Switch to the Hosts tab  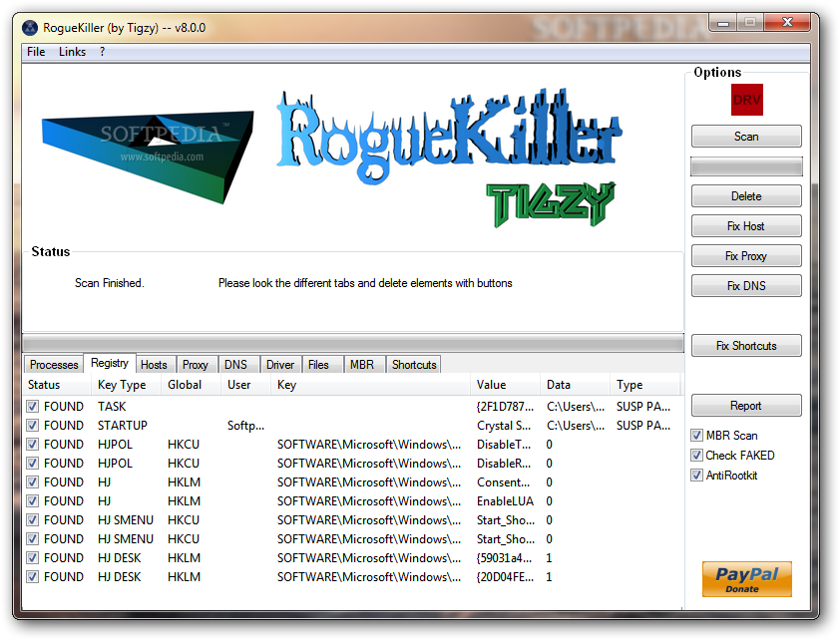(x=154, y=365)
